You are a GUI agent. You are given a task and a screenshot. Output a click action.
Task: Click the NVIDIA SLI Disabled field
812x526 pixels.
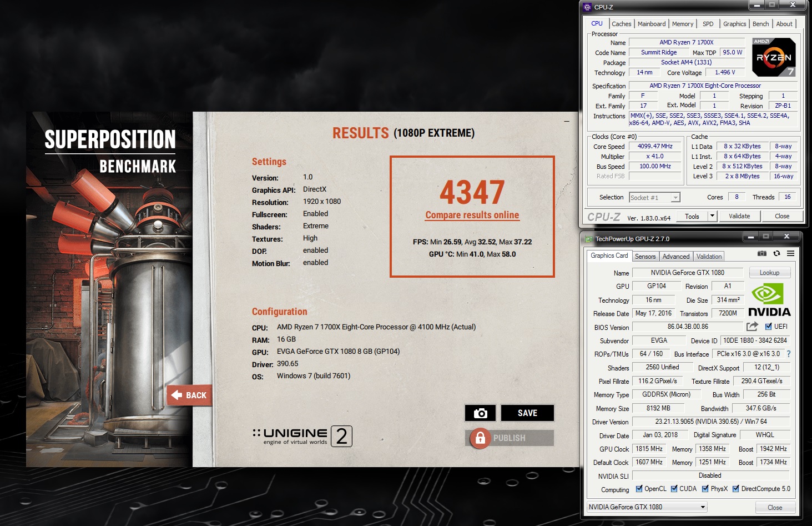710,475
